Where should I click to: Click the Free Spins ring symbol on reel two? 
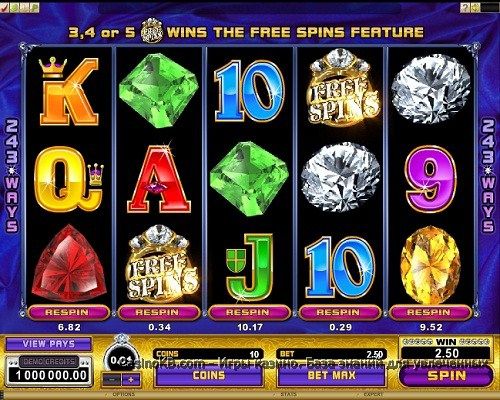click(161, 263)
